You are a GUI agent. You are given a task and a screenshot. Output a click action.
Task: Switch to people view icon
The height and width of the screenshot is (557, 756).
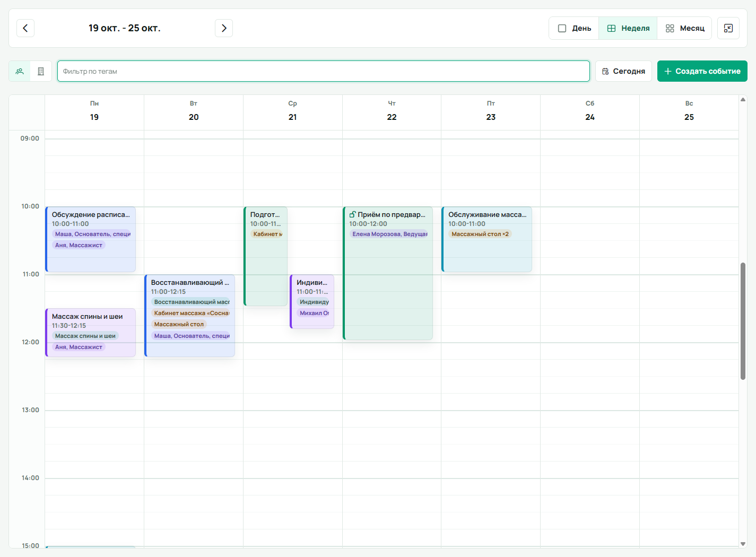click(20, 71)
